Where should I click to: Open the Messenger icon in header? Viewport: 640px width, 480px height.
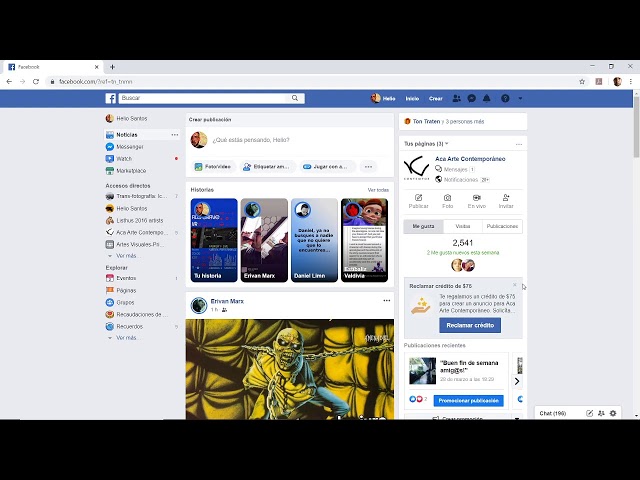tap(471, 98)
